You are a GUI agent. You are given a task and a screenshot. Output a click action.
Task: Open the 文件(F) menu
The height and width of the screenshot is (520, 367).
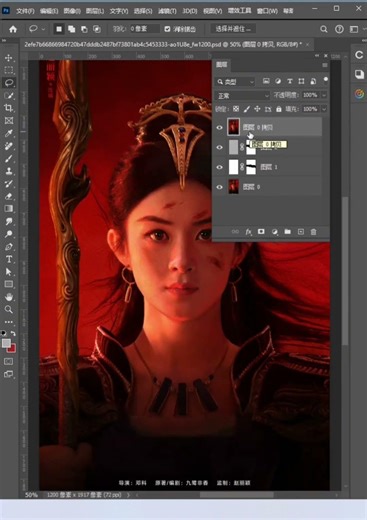(25, 11)
